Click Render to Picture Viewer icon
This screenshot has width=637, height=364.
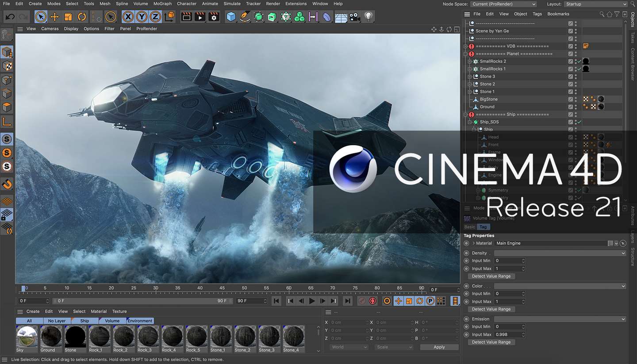[x=200, y=17]
